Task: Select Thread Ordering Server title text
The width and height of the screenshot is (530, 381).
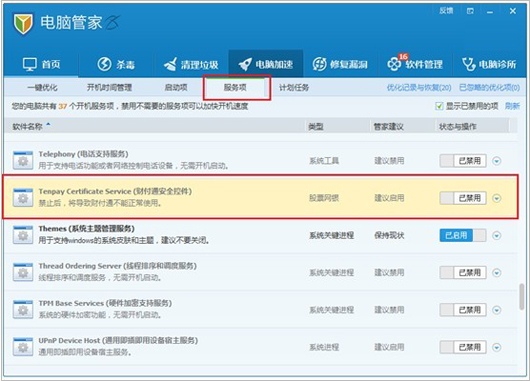Action: 118,266
